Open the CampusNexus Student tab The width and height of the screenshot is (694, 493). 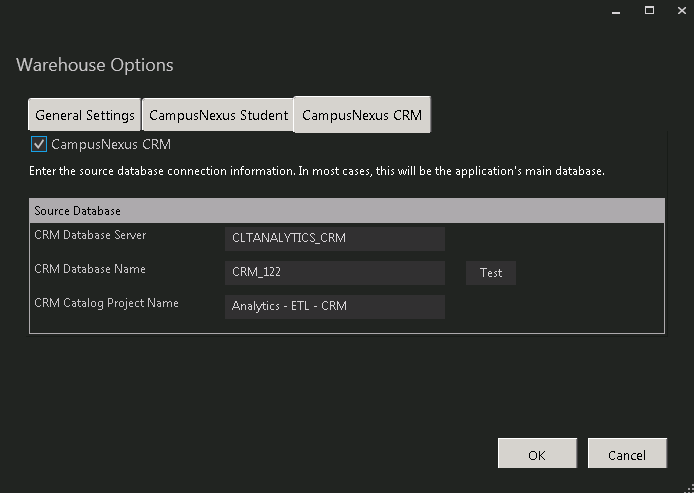(x=218, y=115)
